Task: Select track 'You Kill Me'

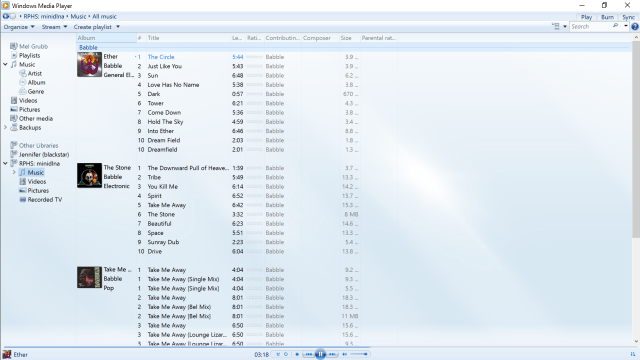Action: click(162, 187)
